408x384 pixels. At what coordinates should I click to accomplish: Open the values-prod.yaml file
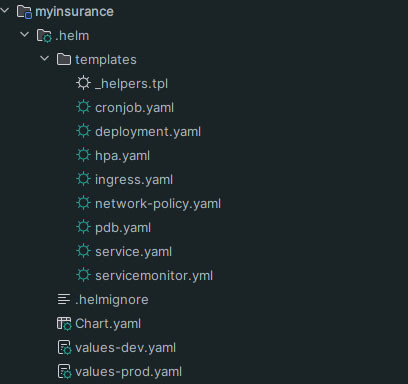pos(129,372)
